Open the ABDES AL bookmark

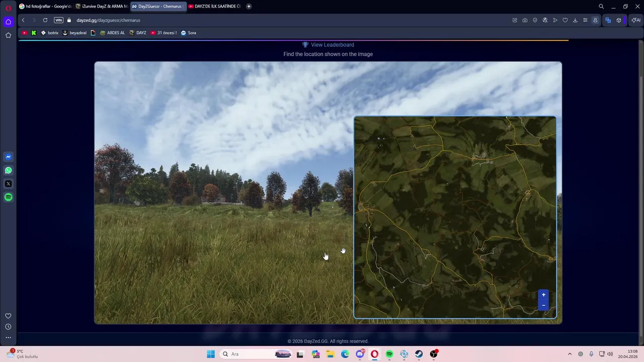pyautogui.click(x=112, y=33)
